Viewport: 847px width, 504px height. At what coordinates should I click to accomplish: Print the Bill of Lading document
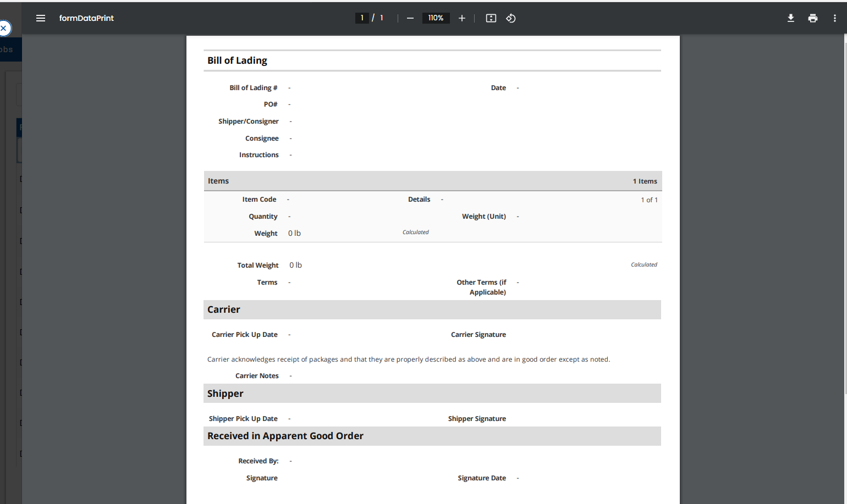pyautogui.click(x=813, y=18)
